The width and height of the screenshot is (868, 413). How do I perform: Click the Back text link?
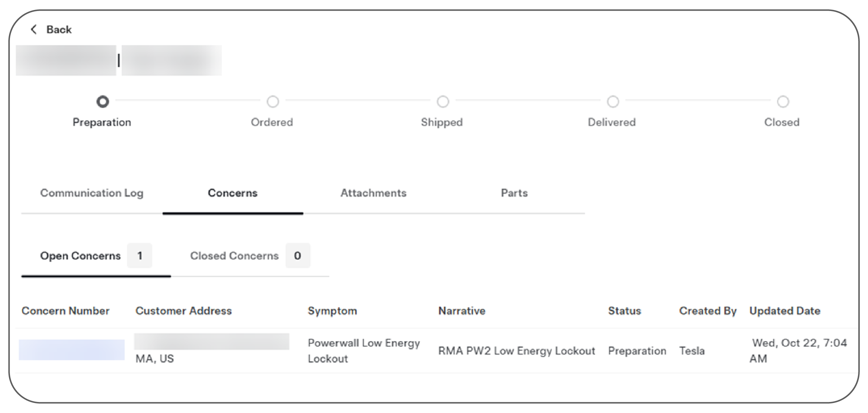pyautogui.click(x=59, y=30)
